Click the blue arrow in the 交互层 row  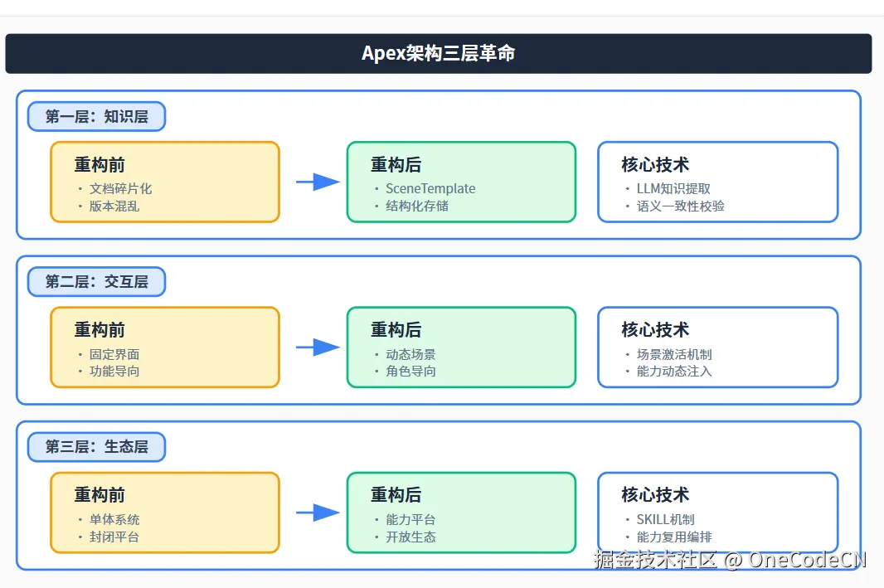click(318, 348)
